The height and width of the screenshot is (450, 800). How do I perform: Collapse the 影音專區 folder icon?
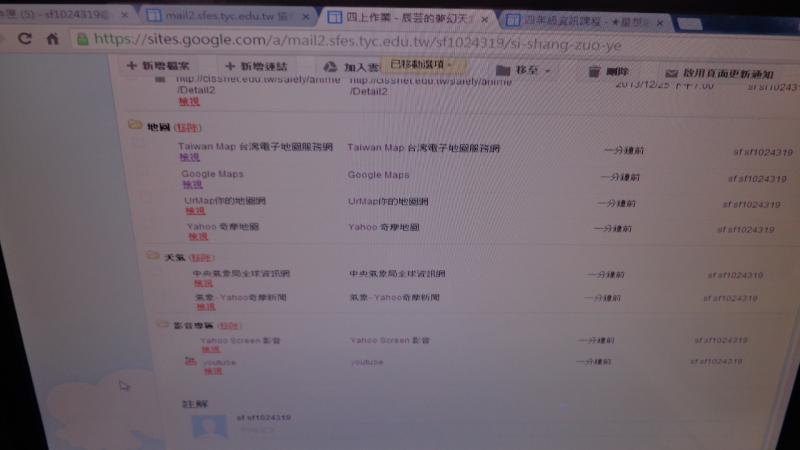click(163, 323)
